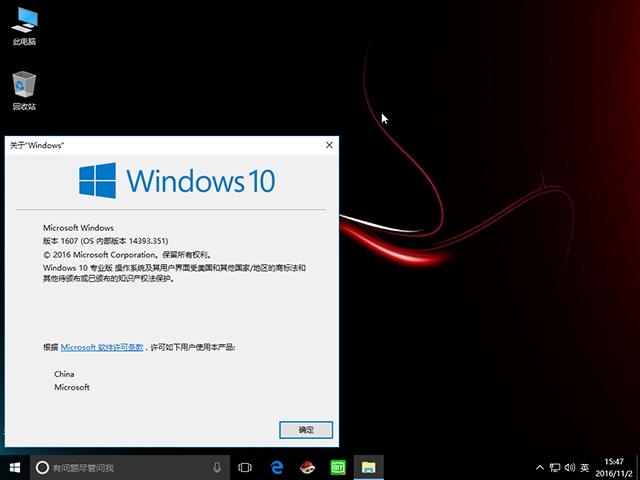Click the Cortana microphone icon

pyautogui.click(x=217, y=467)
